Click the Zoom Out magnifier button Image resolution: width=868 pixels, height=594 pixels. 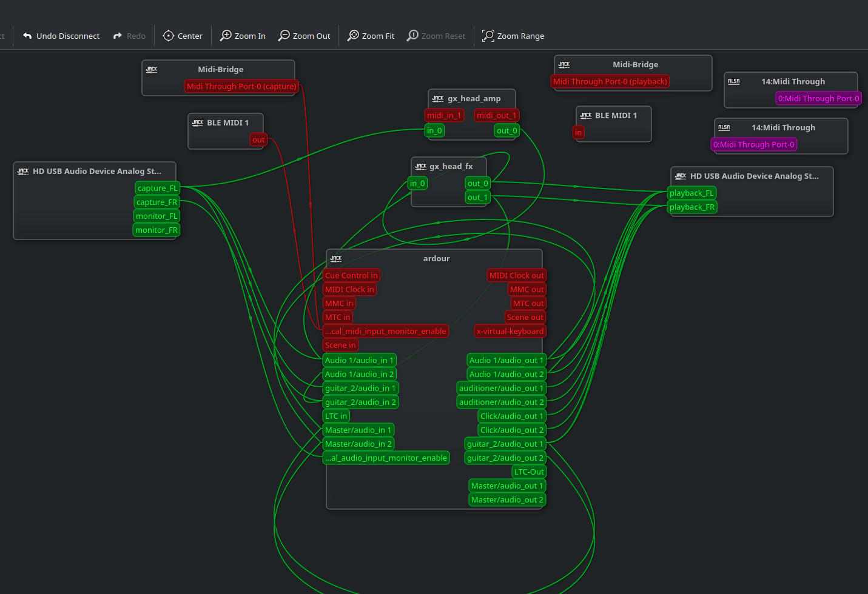click(x=304, y=36)
